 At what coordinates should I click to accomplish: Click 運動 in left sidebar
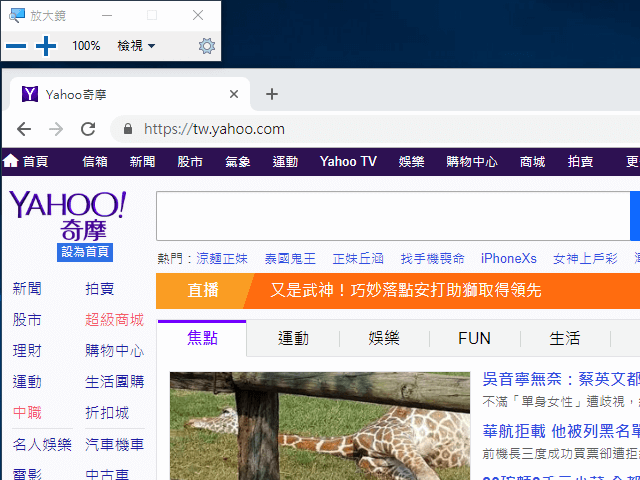tap(27, 382)
